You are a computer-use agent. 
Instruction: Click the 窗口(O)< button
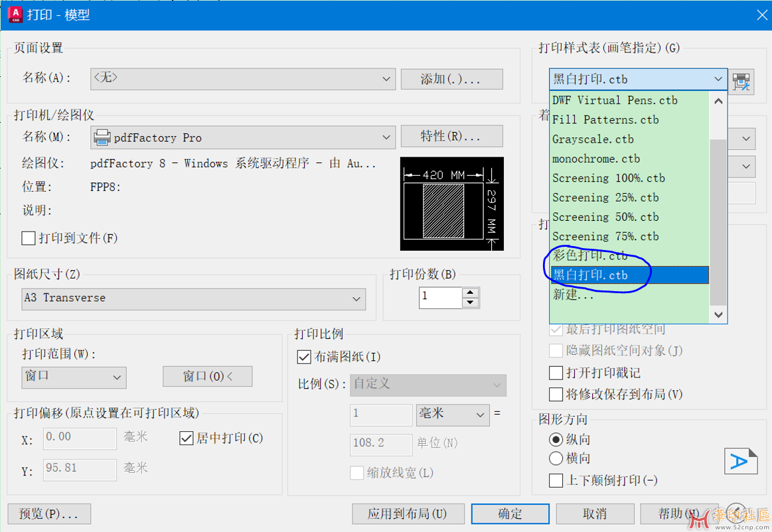pos(207,377)
